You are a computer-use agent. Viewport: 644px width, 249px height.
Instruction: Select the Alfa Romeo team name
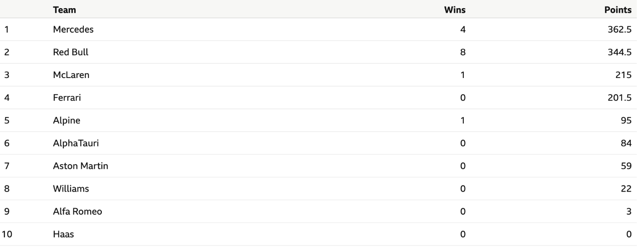(78, 211)
